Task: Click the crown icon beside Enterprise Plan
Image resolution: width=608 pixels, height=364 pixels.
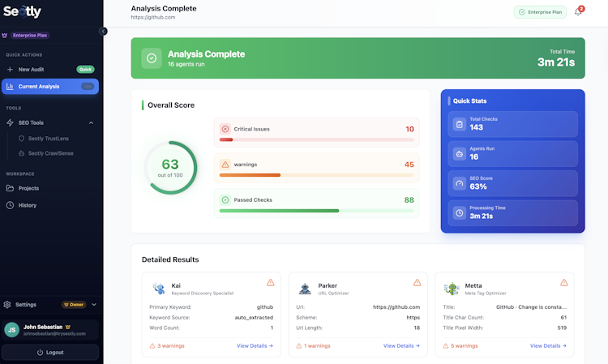Action: (5, 36)
